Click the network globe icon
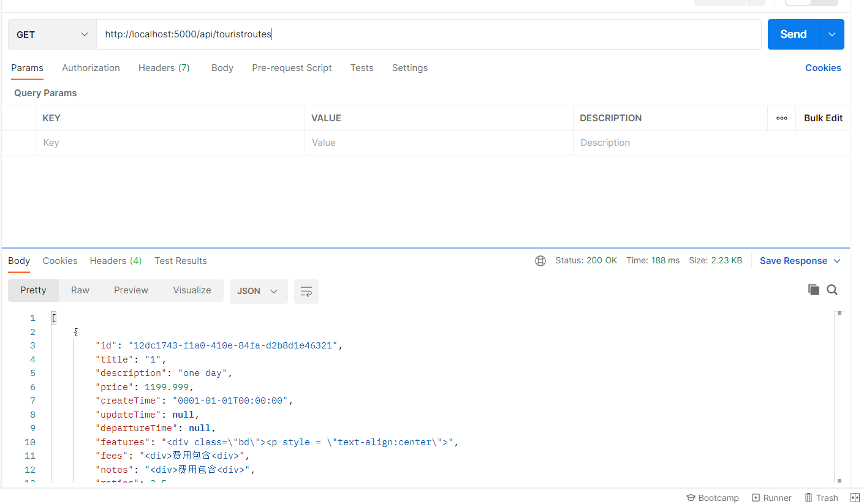The width and height of the screenshot is (864, 504). (540, 261)
